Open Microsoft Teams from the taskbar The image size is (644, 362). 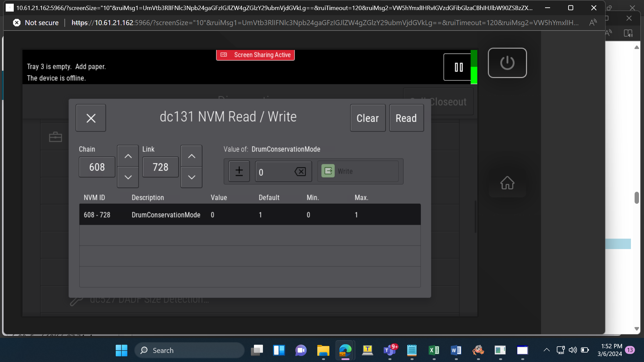(x=390, y=350)
